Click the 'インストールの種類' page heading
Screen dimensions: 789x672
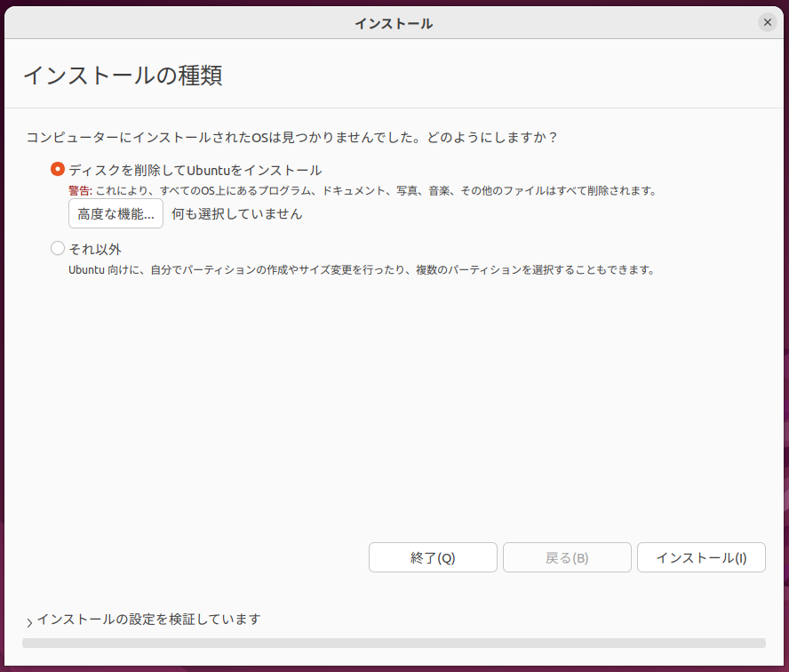[x=124, y=76]
